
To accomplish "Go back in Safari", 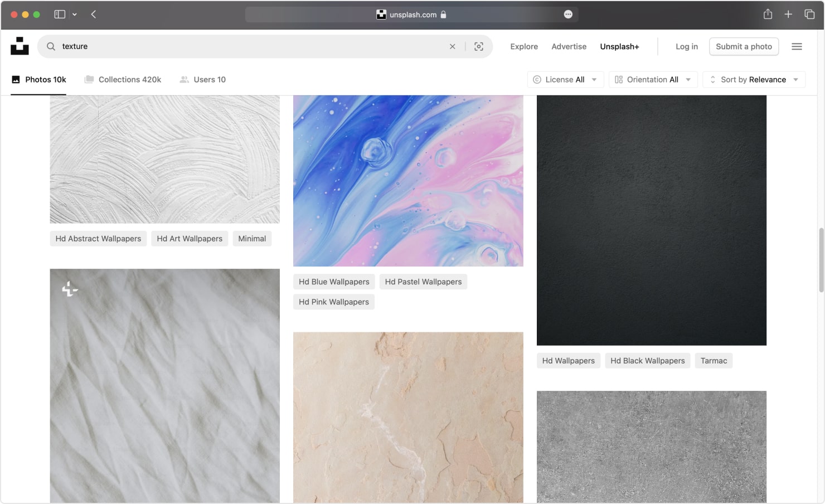I will point(94,14).
